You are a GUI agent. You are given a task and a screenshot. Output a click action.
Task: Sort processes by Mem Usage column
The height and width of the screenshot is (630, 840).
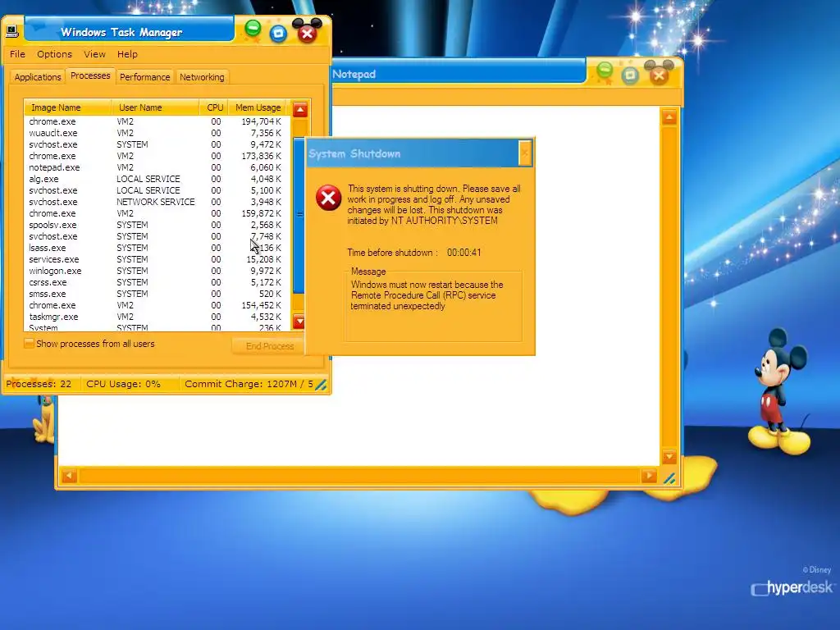tap(258, 107)
